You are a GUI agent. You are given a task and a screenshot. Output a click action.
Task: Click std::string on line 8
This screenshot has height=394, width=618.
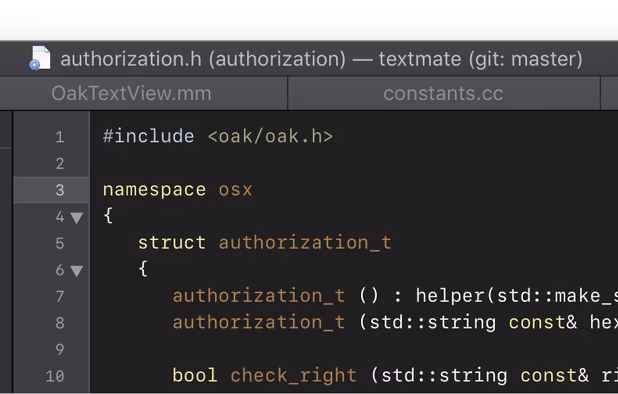coord(433,322)
